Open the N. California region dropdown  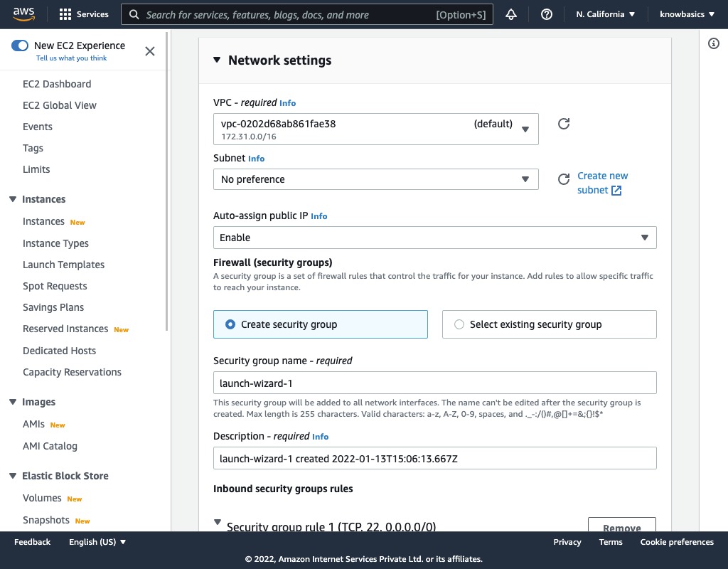tap(606, 14)
